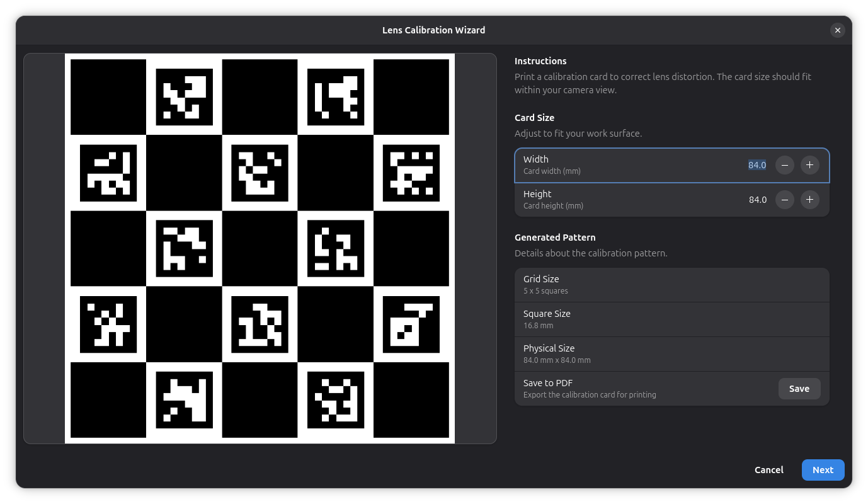Decrease the card Height value
Screen dimensions: 868x504
coord(784,200)
